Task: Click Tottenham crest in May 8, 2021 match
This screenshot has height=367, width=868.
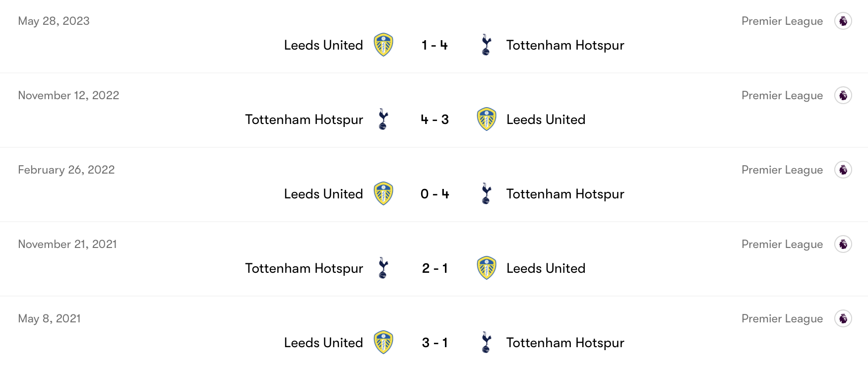Action: pyautogui.click(x=486, y=343)
